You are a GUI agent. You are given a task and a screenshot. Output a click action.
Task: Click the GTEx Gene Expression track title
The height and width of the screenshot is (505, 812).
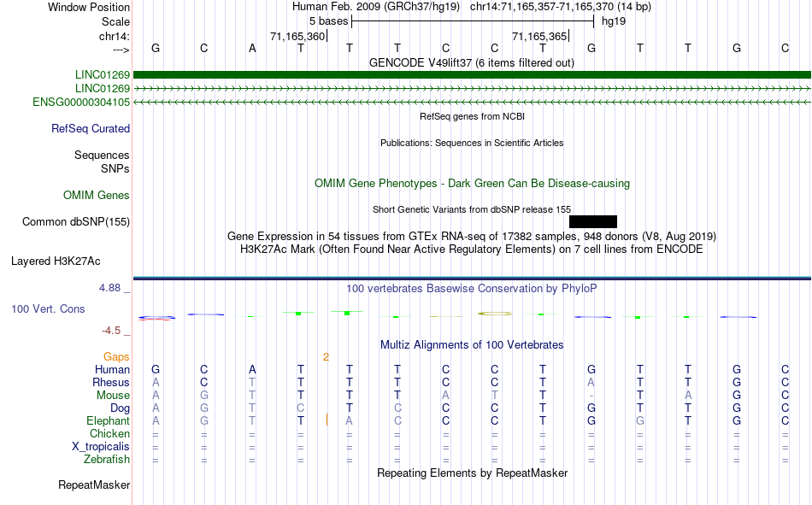point(471,236)
